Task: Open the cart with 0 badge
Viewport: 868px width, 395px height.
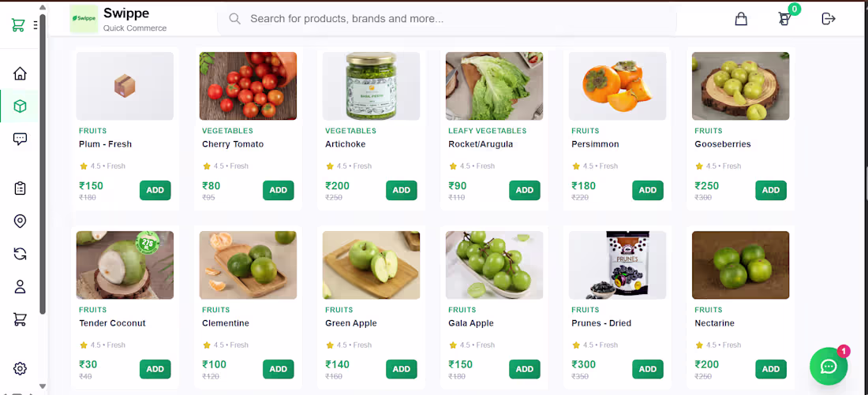Action: point(784,19)
